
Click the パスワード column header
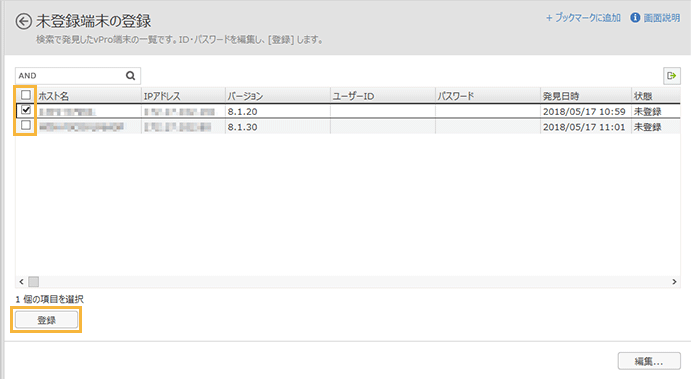(488, 96)
